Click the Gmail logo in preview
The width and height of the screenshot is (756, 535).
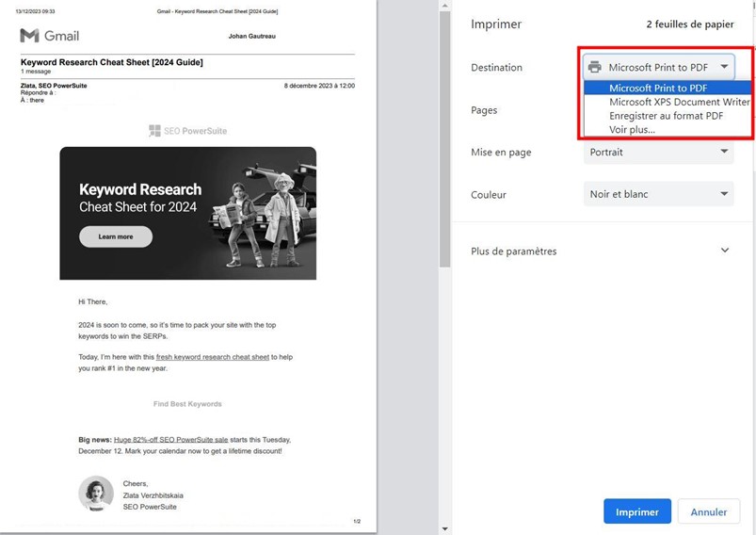click(49, 36)
